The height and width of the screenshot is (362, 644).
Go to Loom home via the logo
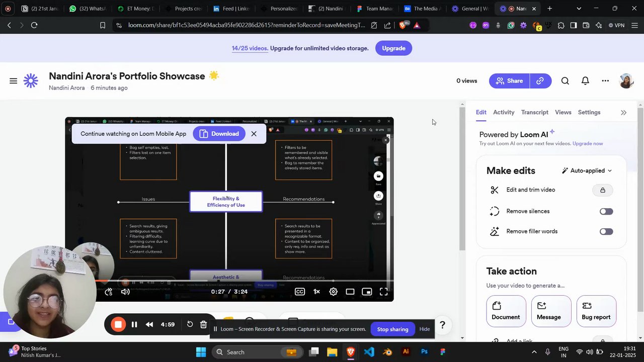(x=31, y=81)
